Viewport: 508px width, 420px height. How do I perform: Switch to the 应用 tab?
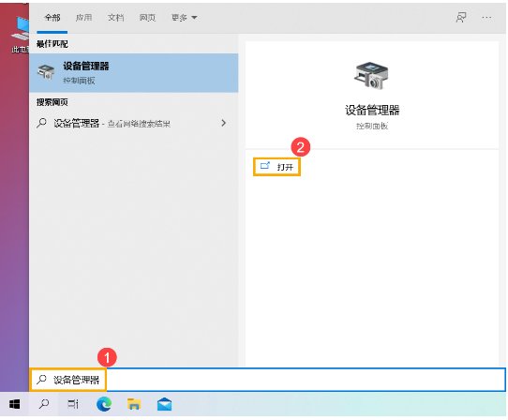coord(84,18)
